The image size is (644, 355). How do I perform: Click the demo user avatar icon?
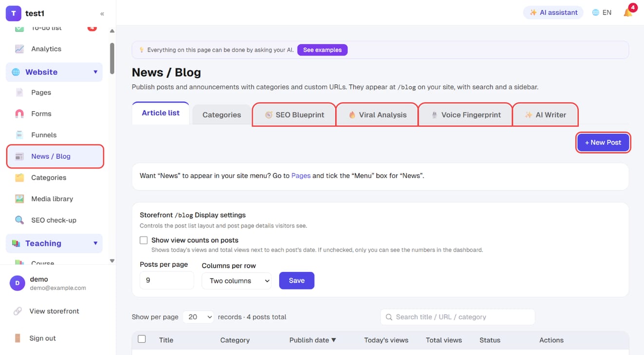[18, 283]
